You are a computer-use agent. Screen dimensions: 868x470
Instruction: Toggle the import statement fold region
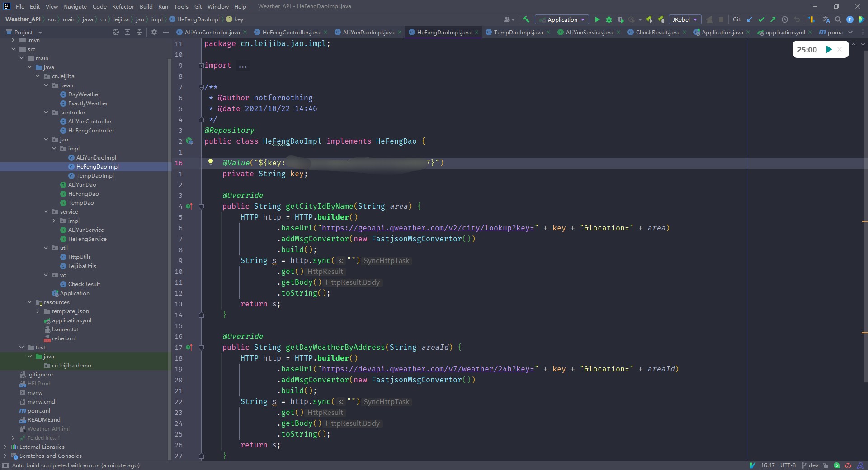[201, 66]
